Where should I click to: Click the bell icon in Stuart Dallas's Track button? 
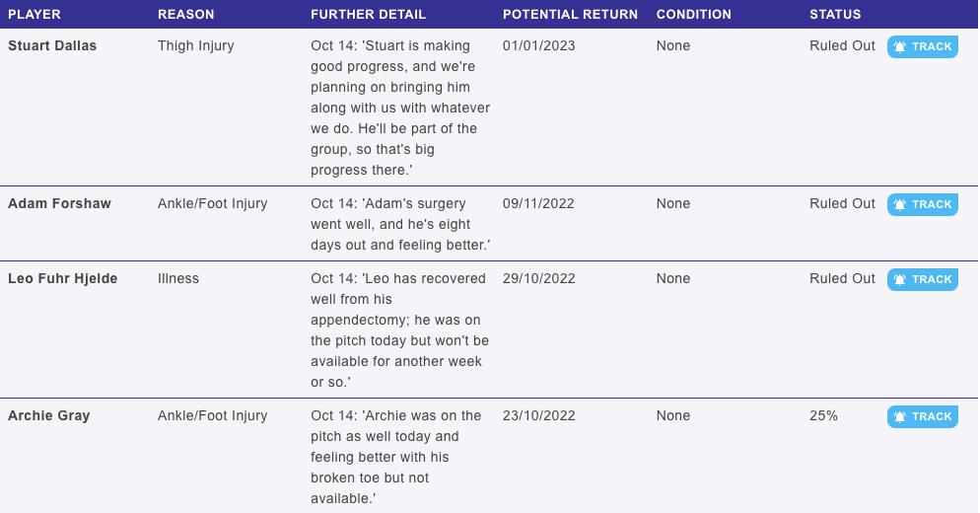pos(899,47)
